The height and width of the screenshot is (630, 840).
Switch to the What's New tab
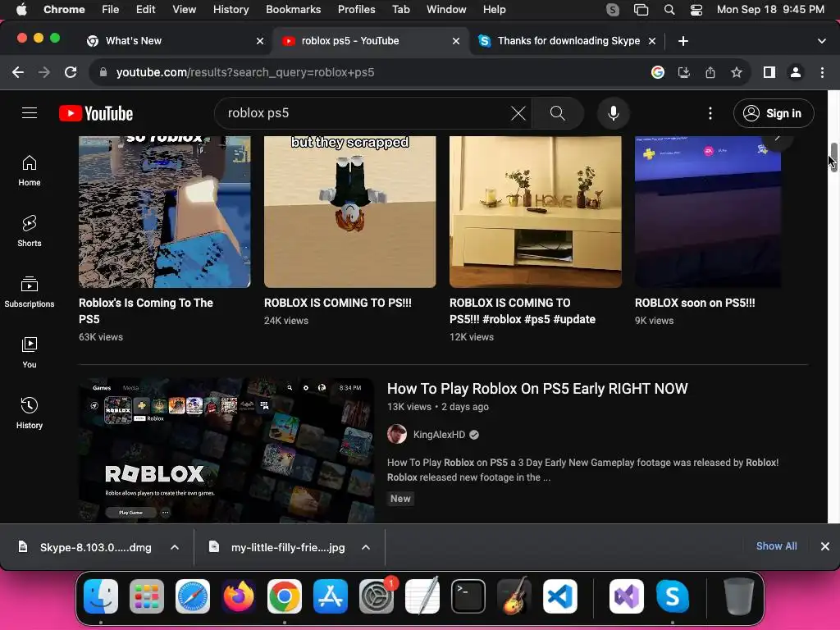[133, 41]
